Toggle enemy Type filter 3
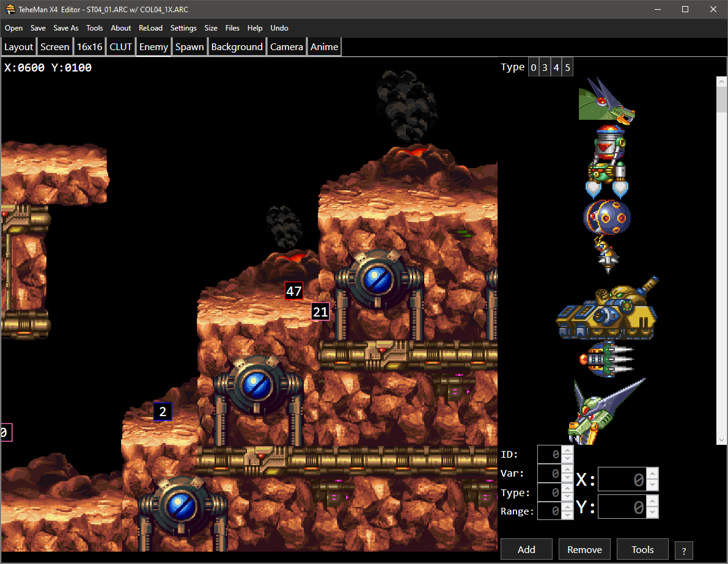The image size is (728, 564). coord(545,67)
